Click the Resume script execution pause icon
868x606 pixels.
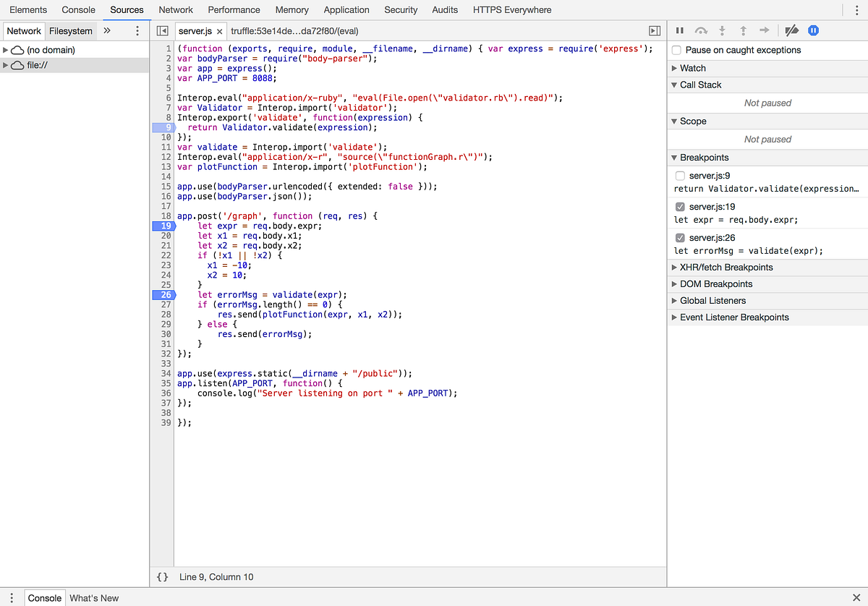(x=680, y=30)
